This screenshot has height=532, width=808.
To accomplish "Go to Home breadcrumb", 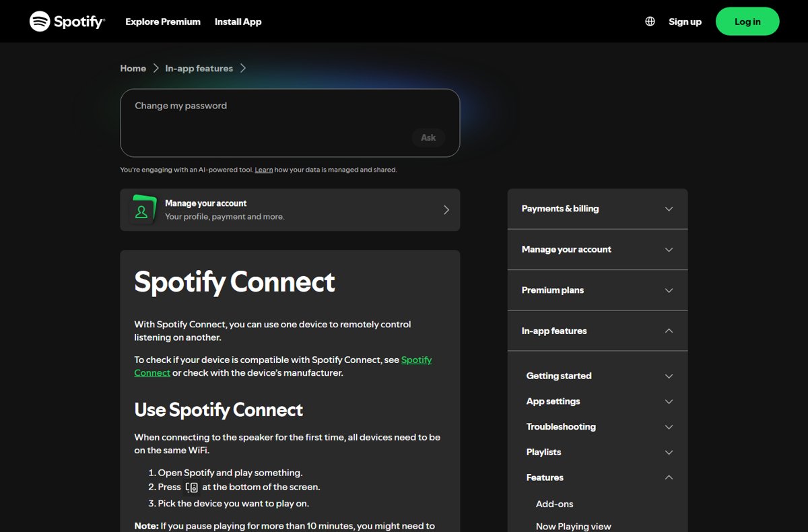I will pyautogui.click(x=133, y=68).
